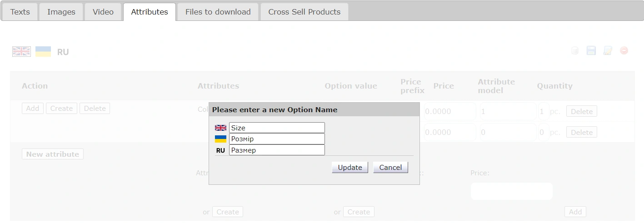
Task: Go to the Video tab
Action: (x=103, y=12)
